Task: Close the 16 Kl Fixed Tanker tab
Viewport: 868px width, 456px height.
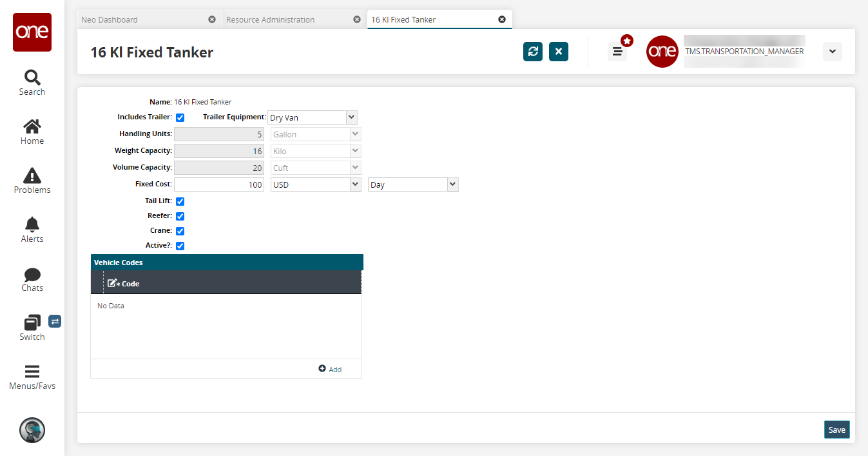Action: (502, 19)
